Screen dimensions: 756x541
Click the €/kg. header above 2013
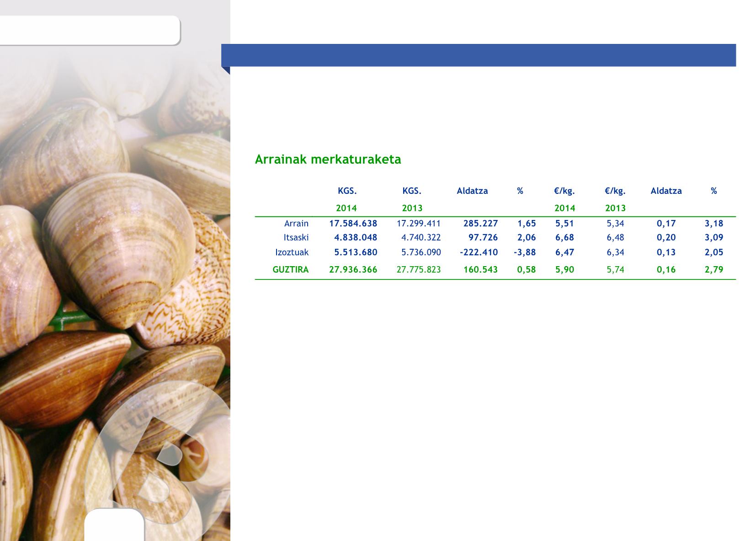[615, 191]
